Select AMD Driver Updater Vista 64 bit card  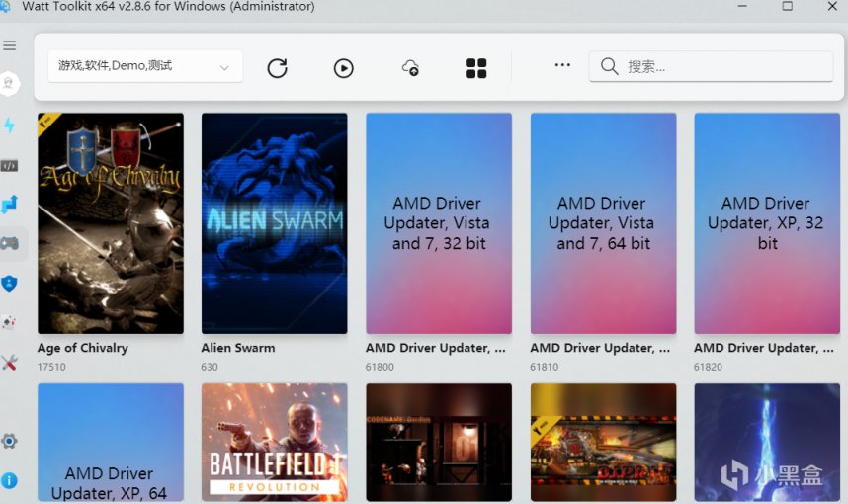pos(603,223)
